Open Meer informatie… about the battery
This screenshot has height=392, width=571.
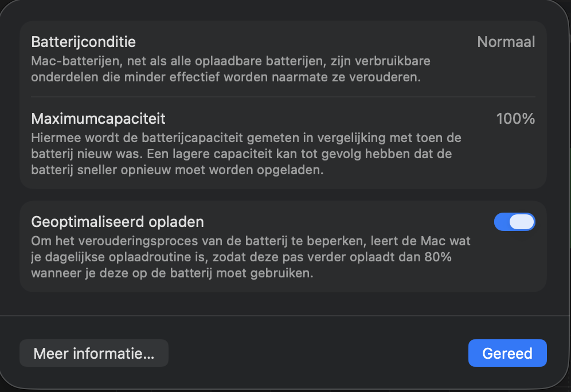pos(94,353)
